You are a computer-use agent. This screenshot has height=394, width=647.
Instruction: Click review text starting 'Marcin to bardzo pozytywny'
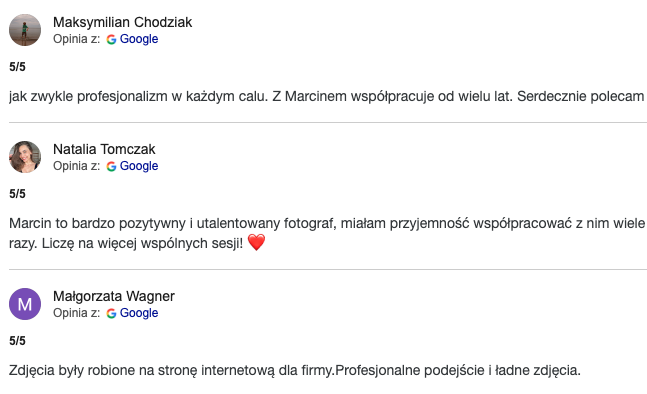327,233
